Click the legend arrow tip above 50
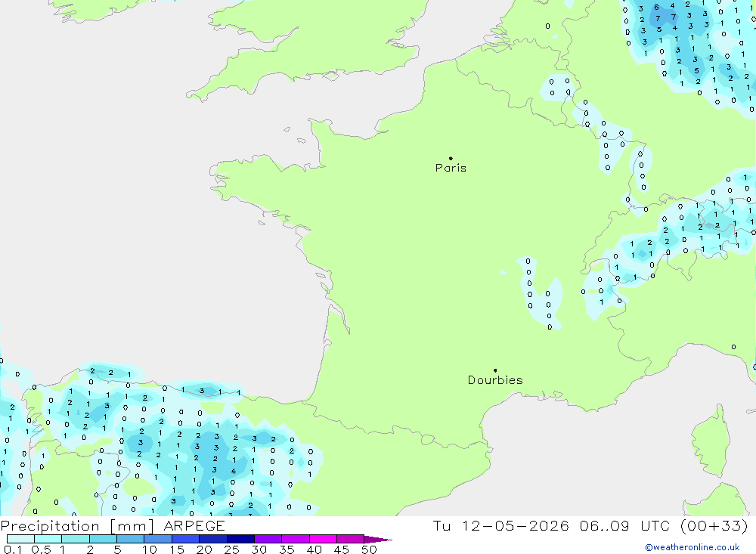Viewport: 756px width, 554px height. [x=379, y=539]
